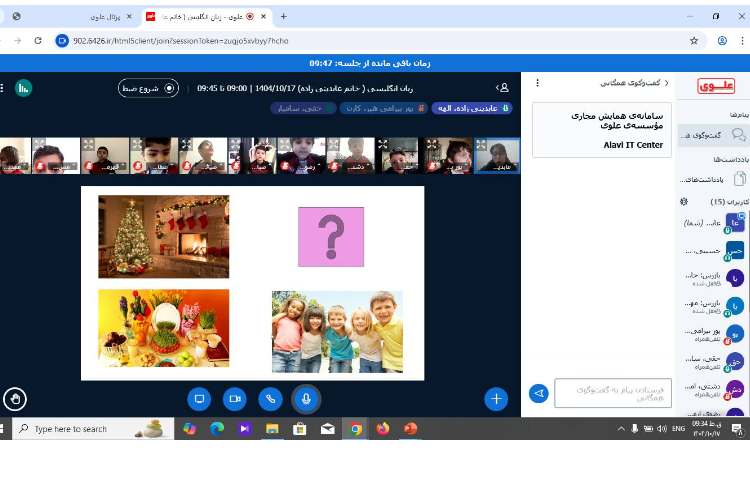Close the active browser tab

click(x=263, y=16)
